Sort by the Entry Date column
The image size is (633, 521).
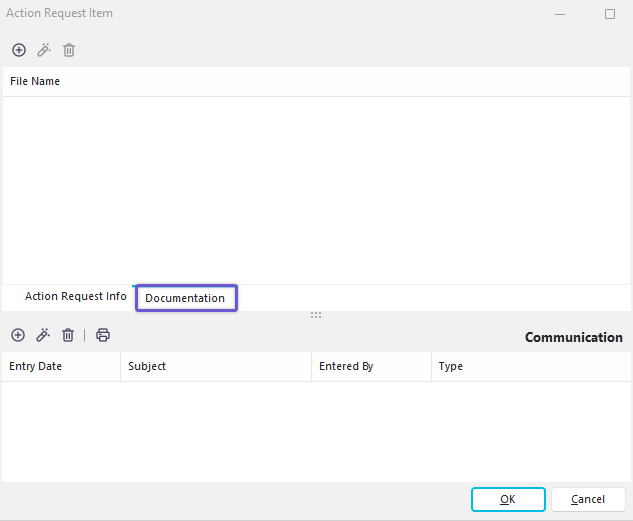[x=36, y=367]
